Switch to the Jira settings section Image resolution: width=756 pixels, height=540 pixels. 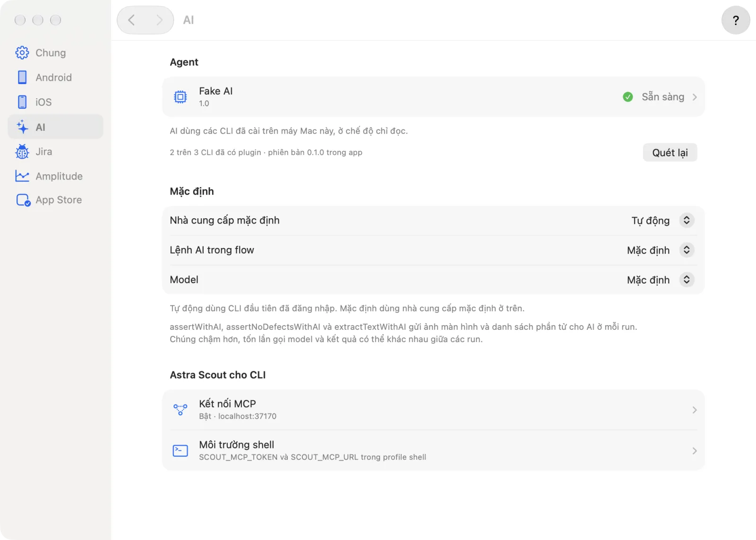tap(55, 152)
